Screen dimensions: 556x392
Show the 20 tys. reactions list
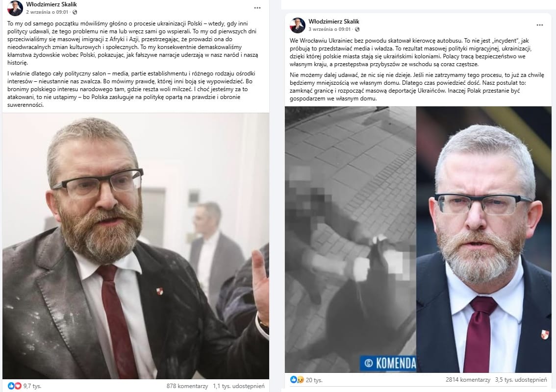pos(314,380)
